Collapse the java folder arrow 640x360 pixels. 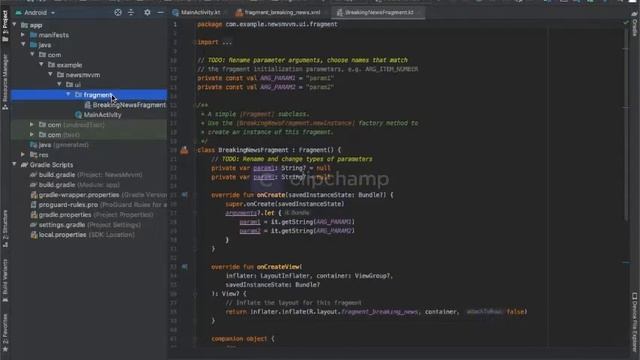[x=23, y=45]
